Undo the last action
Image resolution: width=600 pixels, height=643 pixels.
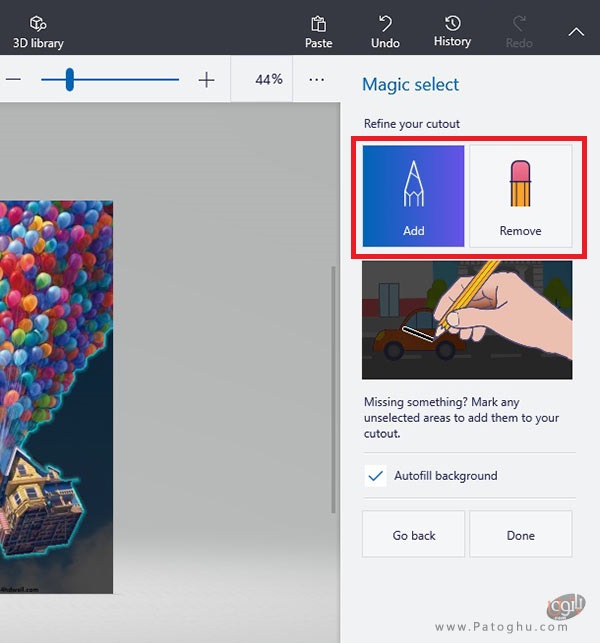pos(385,32)
